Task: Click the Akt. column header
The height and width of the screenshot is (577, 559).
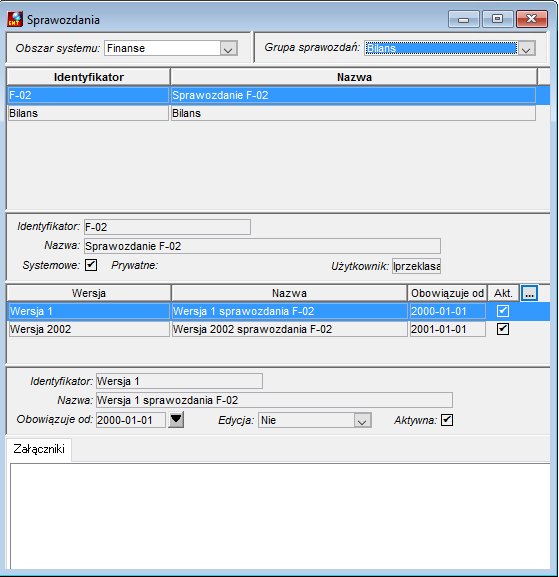Action: (503, 293)
